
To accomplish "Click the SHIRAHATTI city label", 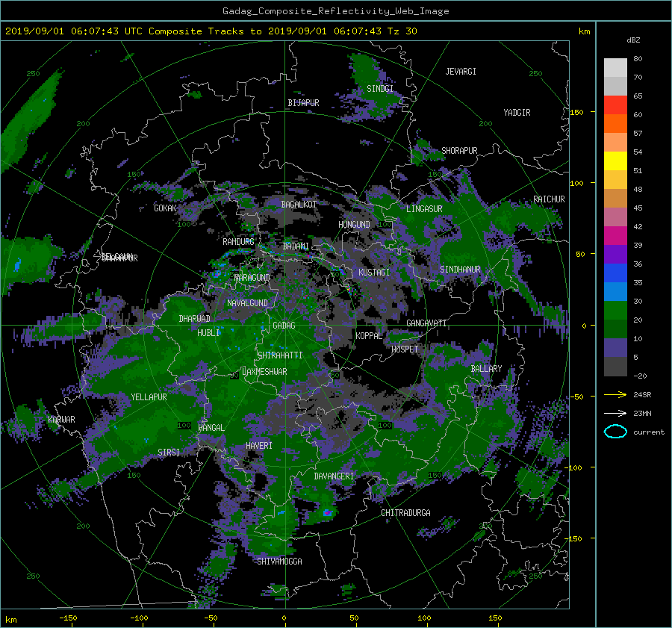I will 280,355.
